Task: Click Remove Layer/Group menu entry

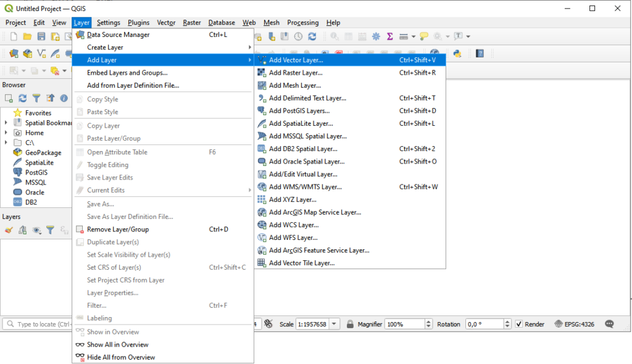Action: coord(163,230)
